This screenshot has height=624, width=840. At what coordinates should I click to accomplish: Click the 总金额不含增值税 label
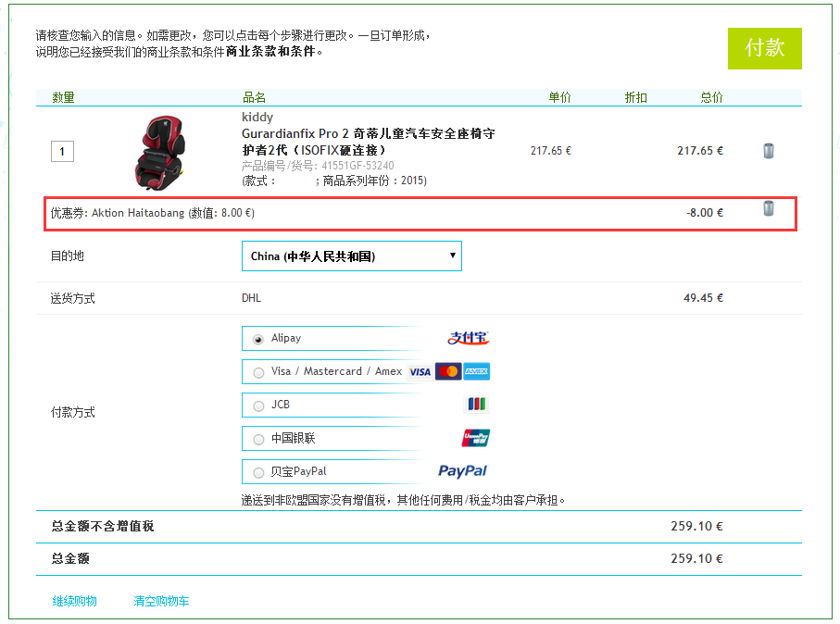tap(102, 527)
